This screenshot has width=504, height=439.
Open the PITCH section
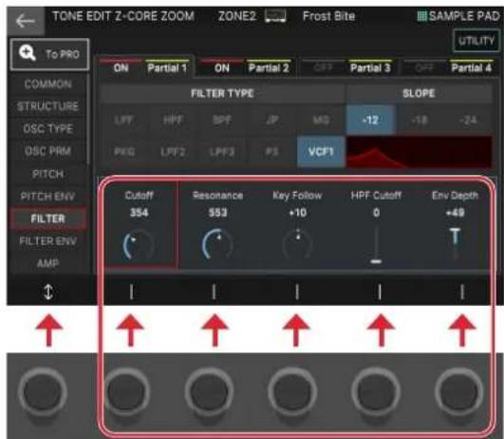tap(47, 174)
